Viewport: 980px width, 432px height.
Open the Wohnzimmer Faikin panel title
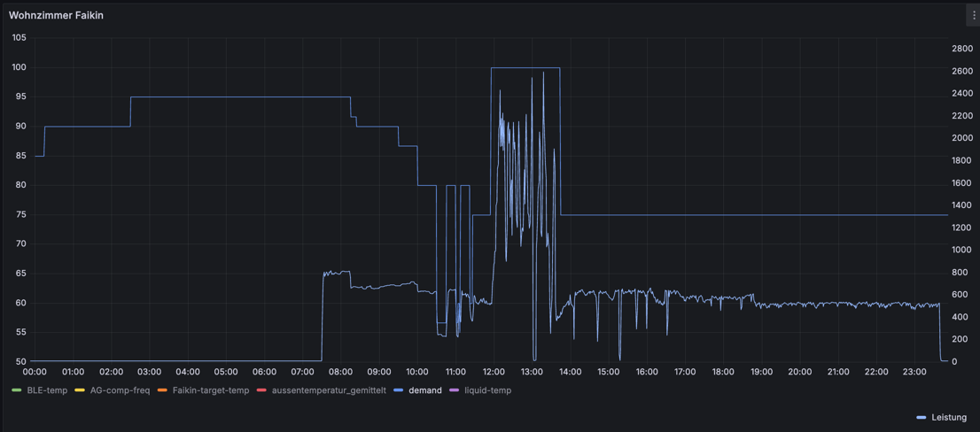point(56,16)
